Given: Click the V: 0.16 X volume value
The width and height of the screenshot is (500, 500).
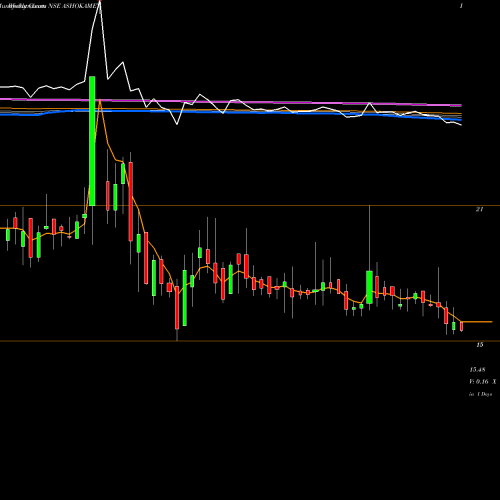Looking at the screenshot, I should [x=483, y=382].
